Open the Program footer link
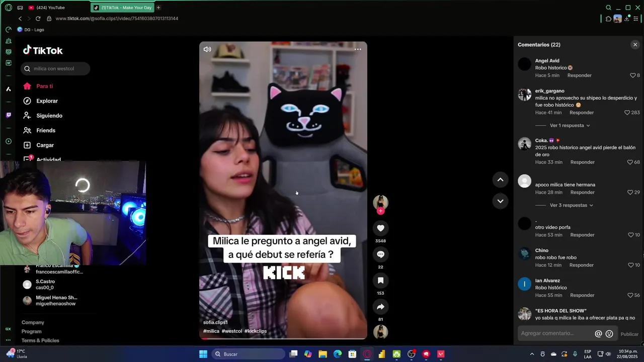This screenshot has width=644, height=362. pyautogui.click(x=32, y=331)
